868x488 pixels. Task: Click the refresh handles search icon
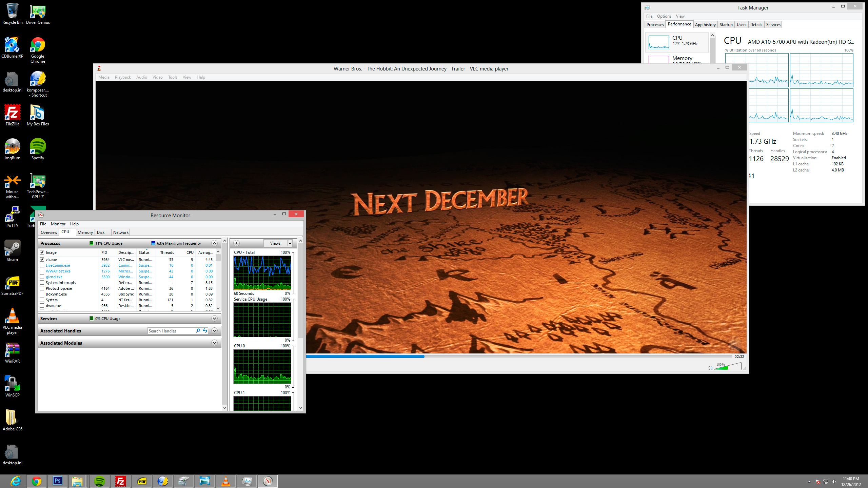(205, 331)
